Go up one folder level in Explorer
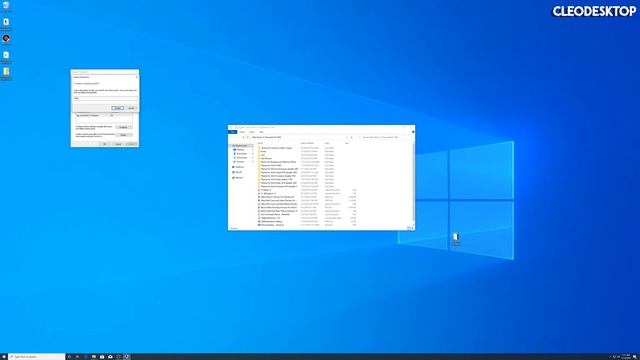 point(243,137)
